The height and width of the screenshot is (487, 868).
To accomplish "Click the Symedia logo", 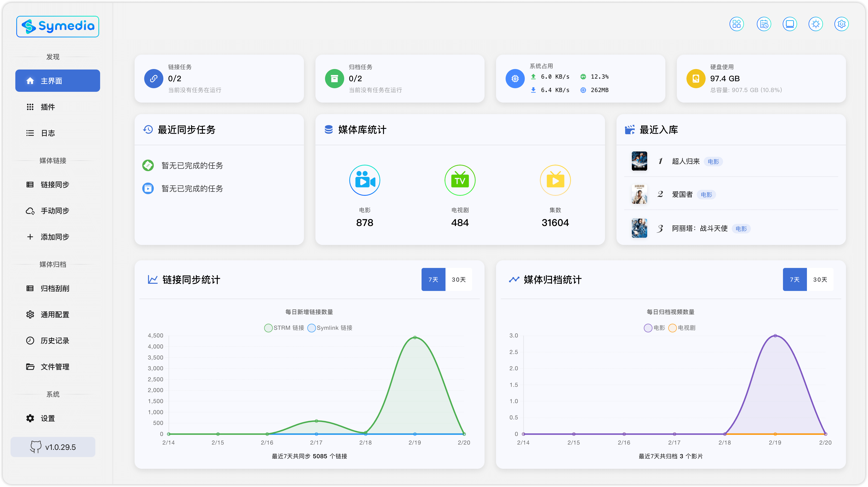I will (x=58, y=26).
